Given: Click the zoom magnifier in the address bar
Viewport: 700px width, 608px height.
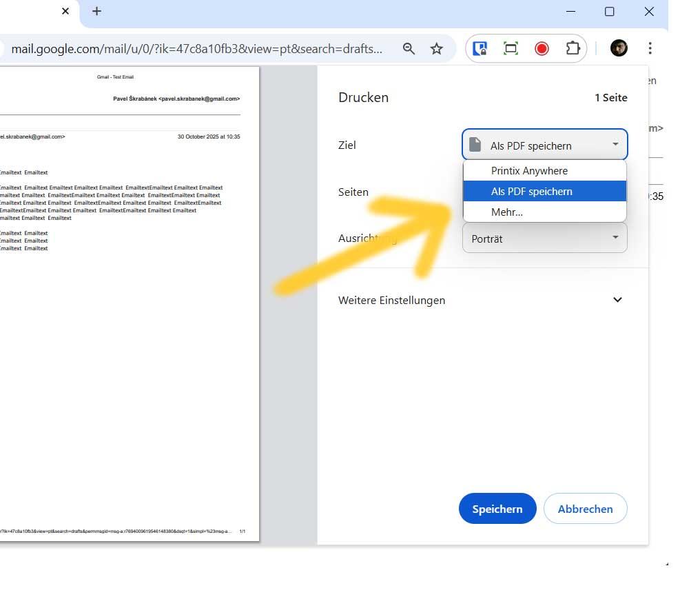Looking at the screenshot, I should point(409,48).
